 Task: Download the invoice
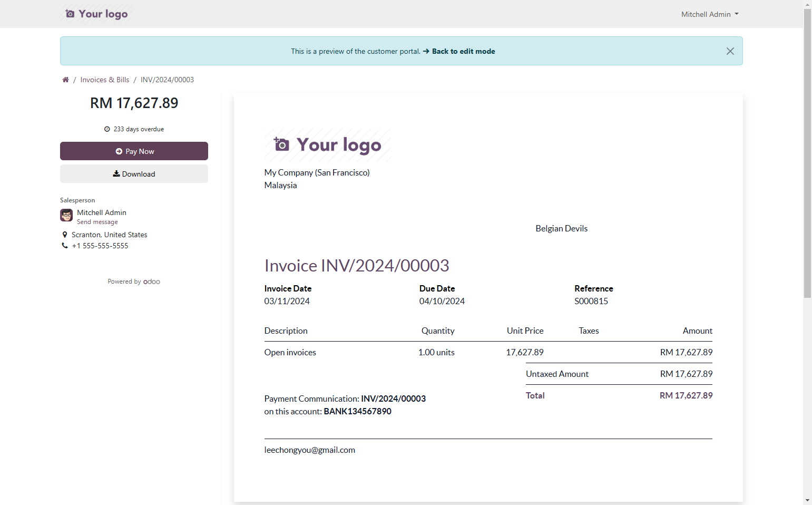134,174
